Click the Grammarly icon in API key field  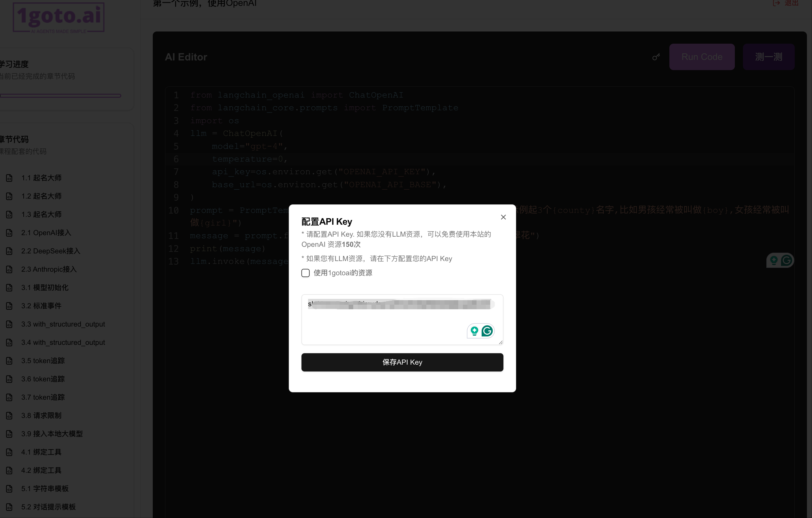[x=487, y=331]
